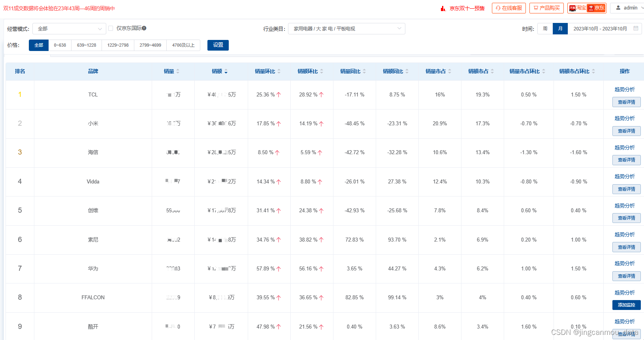Sort table by 销额 column arrows
644x340 pixels.
point(226,71)
